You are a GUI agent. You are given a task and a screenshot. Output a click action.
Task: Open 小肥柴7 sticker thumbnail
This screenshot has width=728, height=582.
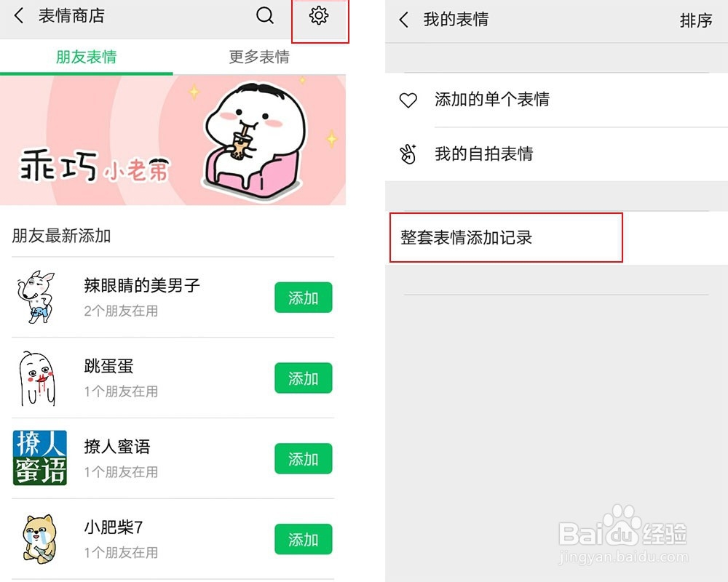tap(40, 538)
